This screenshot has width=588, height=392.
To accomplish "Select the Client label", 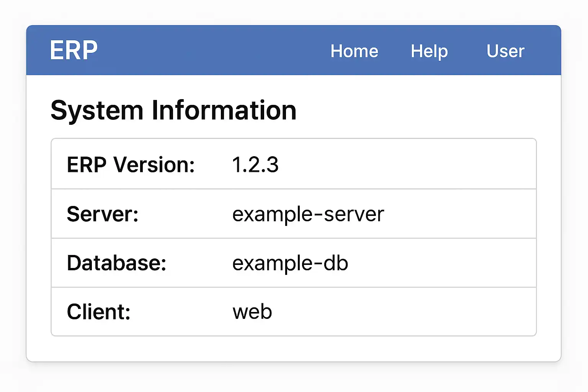I will 98,312.
